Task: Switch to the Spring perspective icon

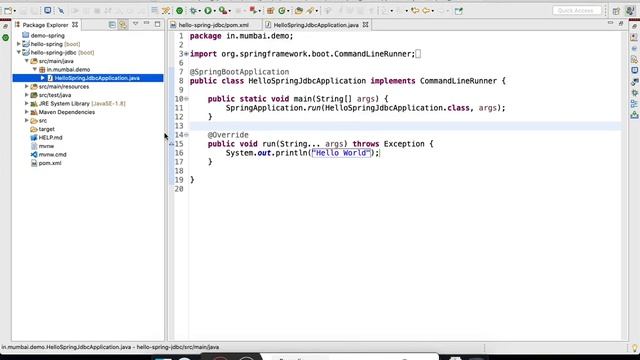Action: [630, 11]
